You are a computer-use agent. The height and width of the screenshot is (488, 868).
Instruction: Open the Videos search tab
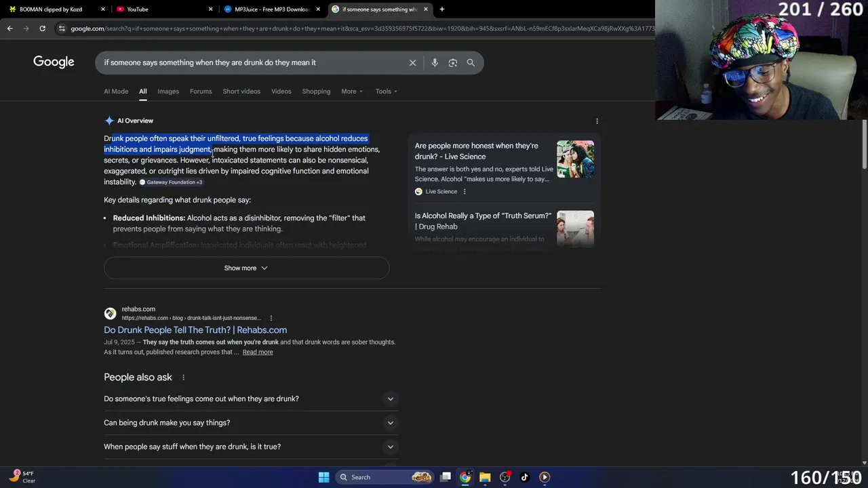281,91
